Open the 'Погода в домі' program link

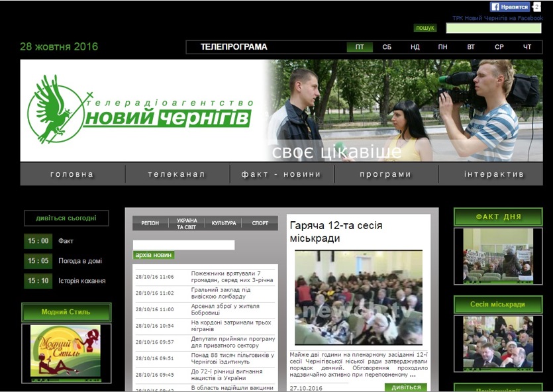coord(80,261)
